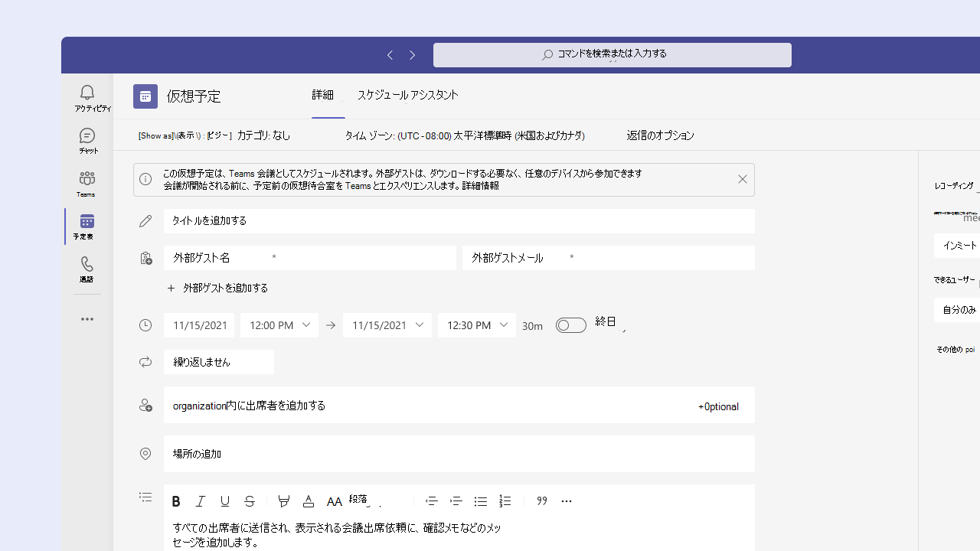Go forward with the right navigation arrow

point(413,55)
